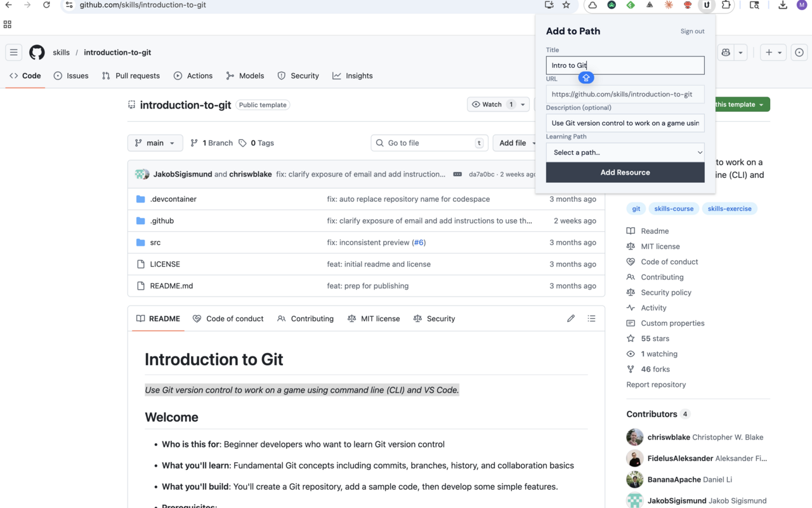This screenshot has height=508, width=812.
Task: Open the .devcontainer folder
Action: point(173,199)
